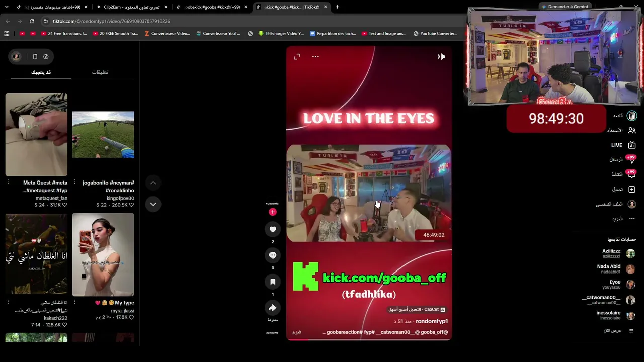Screen dimensions: 644x362
Task: Close the active TikTok browser tab
Action: [325, 7]
